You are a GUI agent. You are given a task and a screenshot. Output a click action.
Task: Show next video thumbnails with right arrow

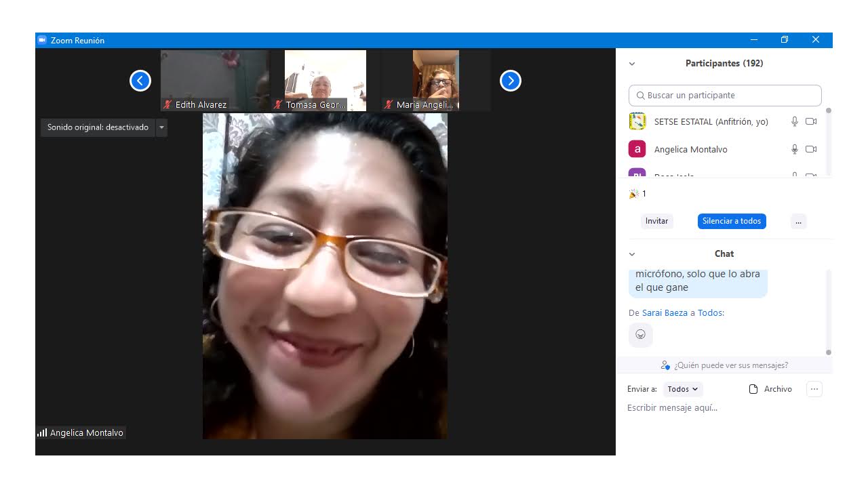tap(511, 81)
